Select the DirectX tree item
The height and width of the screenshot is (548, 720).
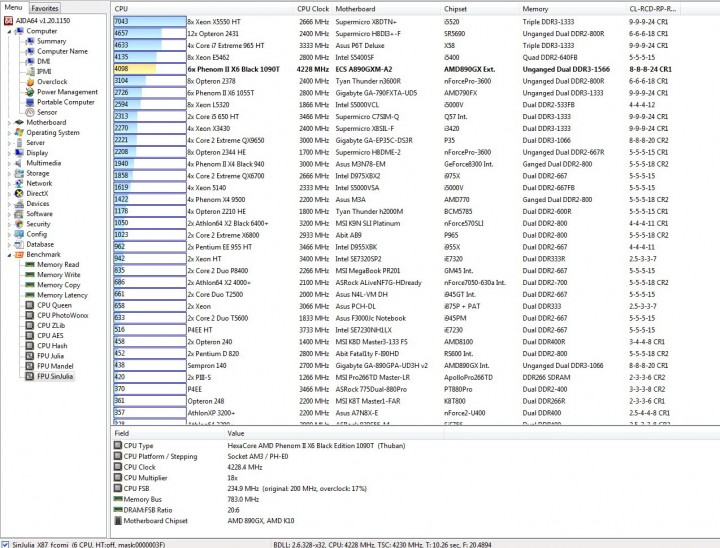coord(37,193)
